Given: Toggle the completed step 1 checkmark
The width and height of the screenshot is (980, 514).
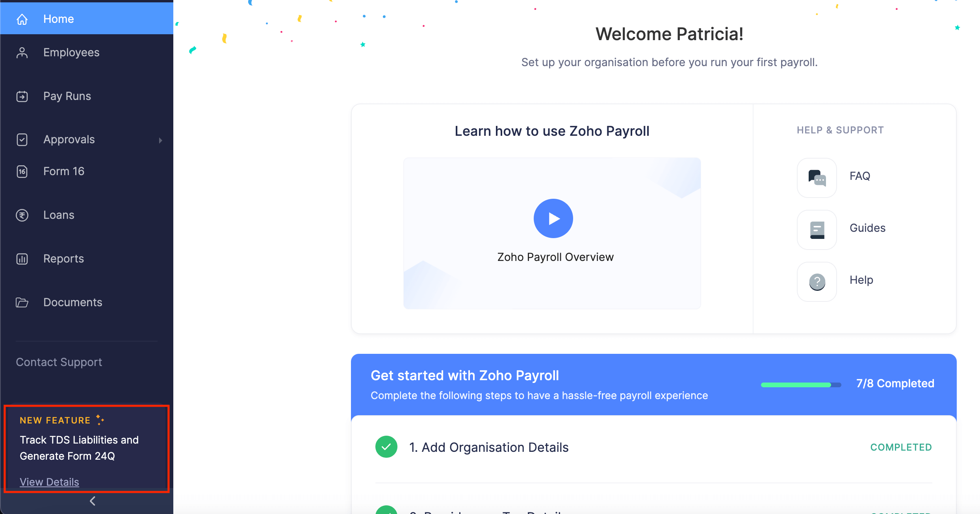Looking at the screenshot, I should [x=386, y=447].
